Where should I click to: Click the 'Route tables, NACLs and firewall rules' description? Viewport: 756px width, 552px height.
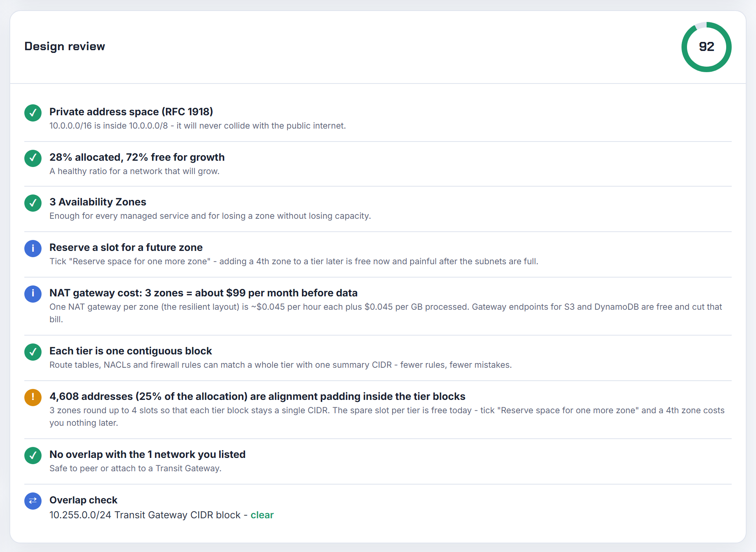[280, 365]
